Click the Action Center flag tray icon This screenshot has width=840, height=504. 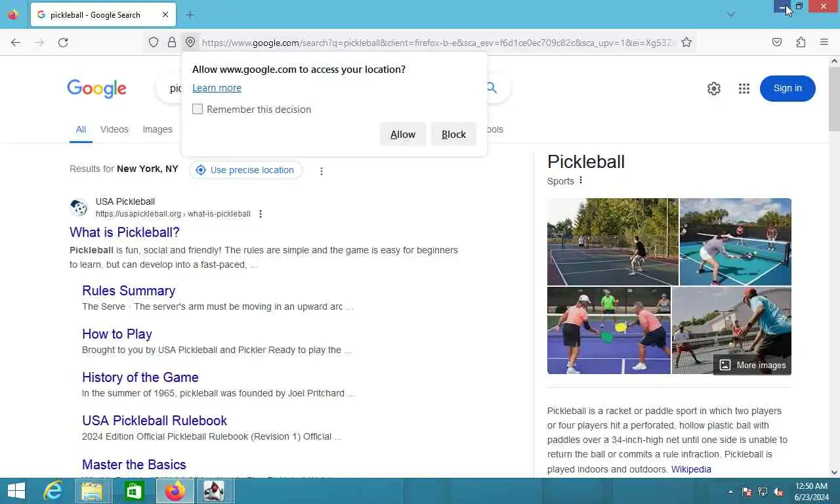(x=747, y=492)
